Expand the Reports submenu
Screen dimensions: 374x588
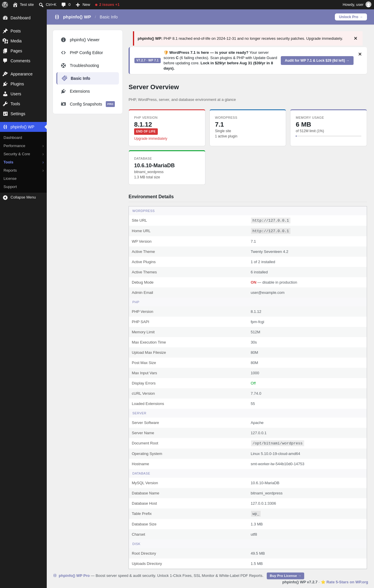click(43, 170)
